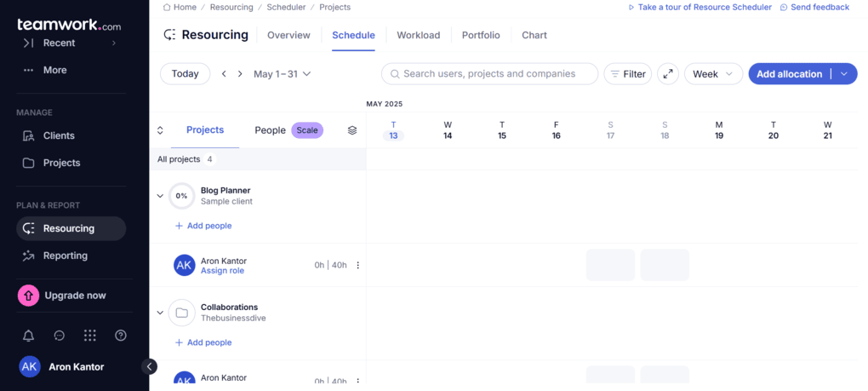Screen dimensions: 868x391
Task: Switch to the Schedule tab
Action: 353,36
